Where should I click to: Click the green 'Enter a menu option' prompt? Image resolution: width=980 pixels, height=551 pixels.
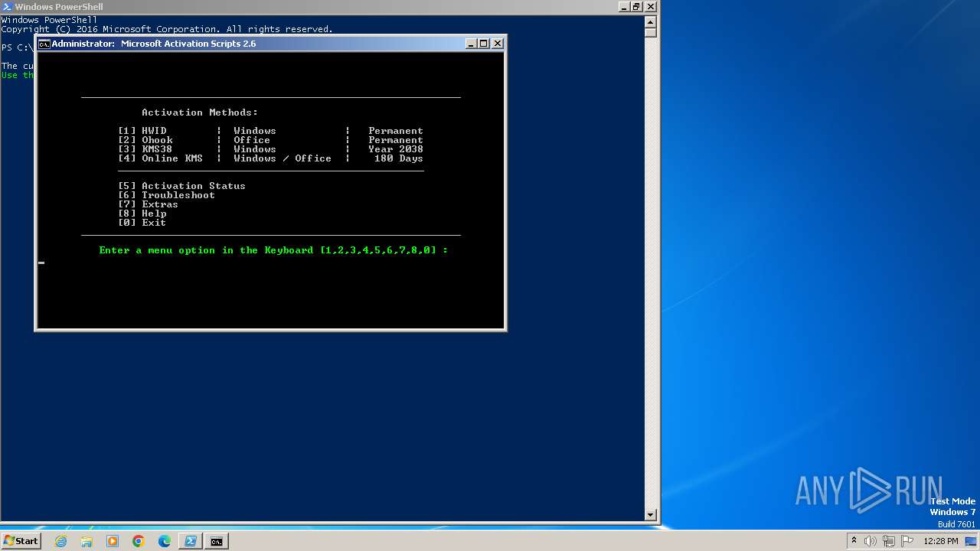point(273,250)
